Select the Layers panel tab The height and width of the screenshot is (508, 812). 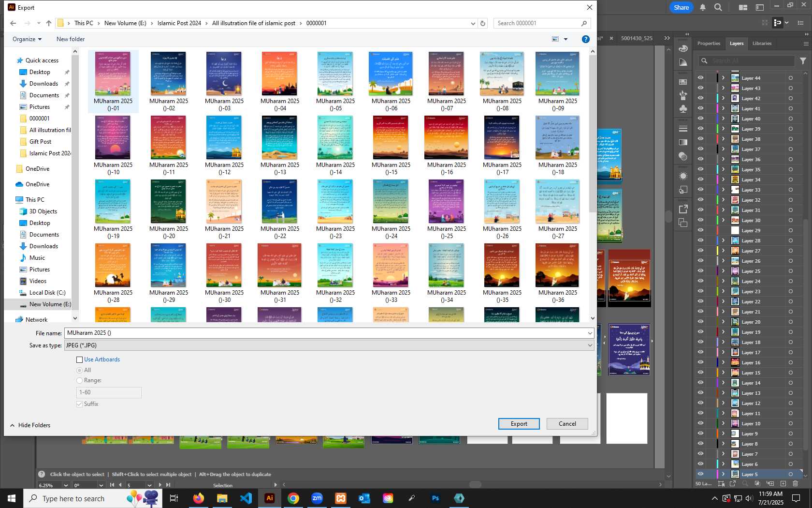click(737, 44)
